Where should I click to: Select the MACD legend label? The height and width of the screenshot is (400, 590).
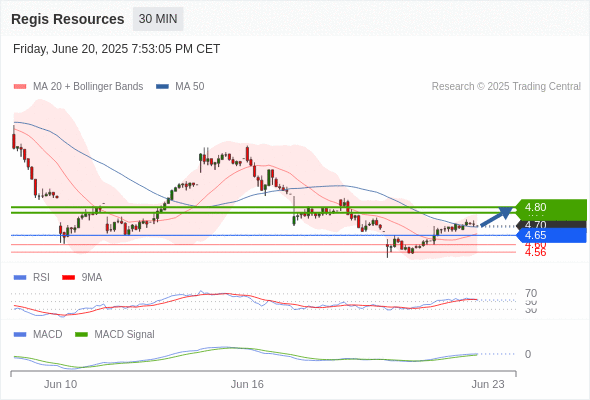48,335
